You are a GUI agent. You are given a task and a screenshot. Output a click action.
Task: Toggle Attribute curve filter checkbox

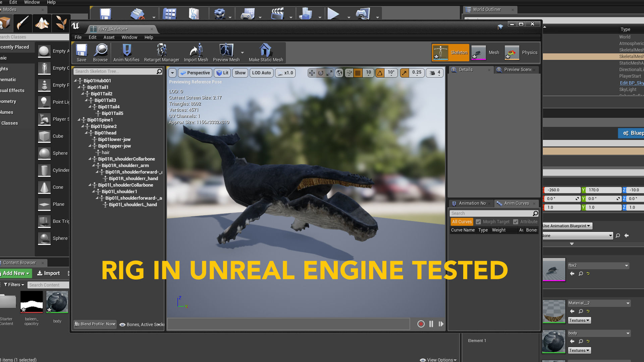tap(516, 222)
